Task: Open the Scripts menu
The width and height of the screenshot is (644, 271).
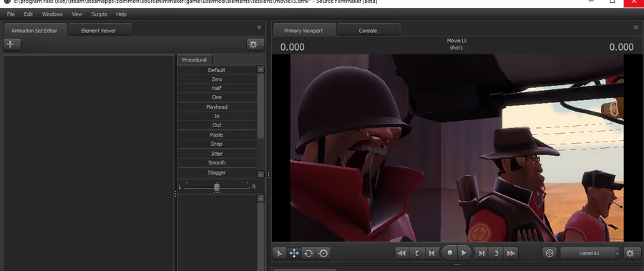Action: coord(99,14)
